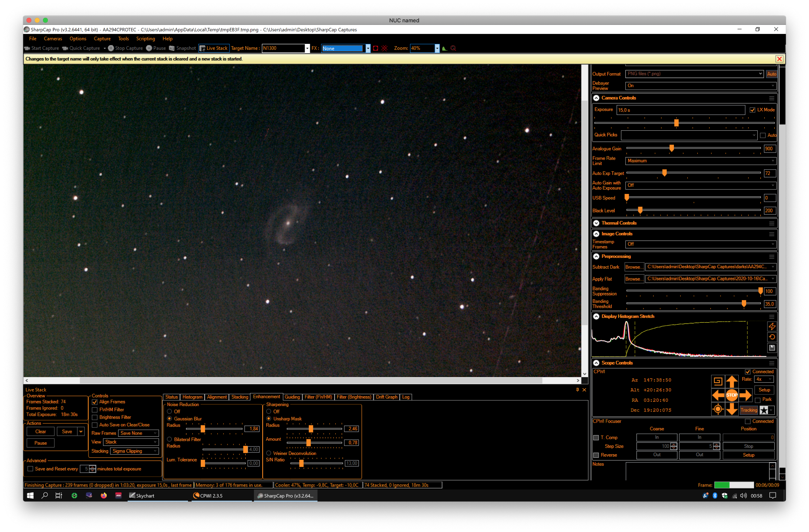This screenshot has height=532, width=809.
Task: Enable Auto Save on Clear/Close
Action: click(x=95, y=425)
